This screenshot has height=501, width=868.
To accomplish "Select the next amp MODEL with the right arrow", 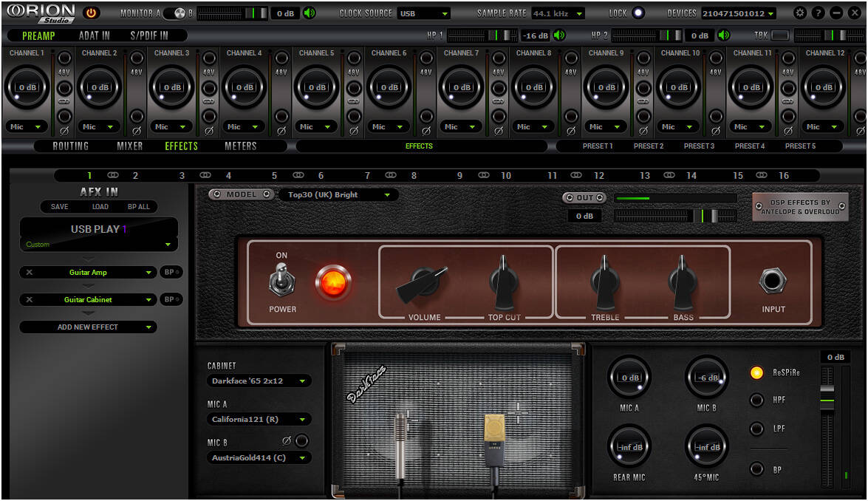I will [x=267, y=194].
